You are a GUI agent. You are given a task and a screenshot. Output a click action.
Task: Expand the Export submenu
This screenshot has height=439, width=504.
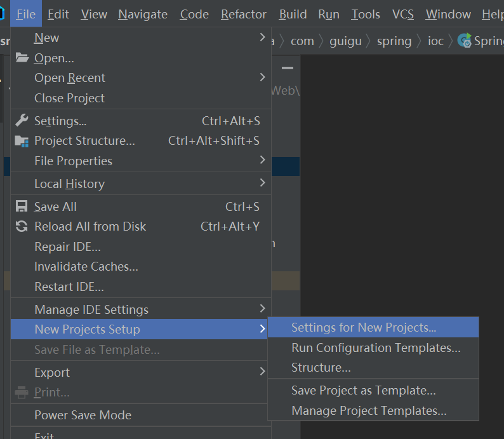point(262,372)
